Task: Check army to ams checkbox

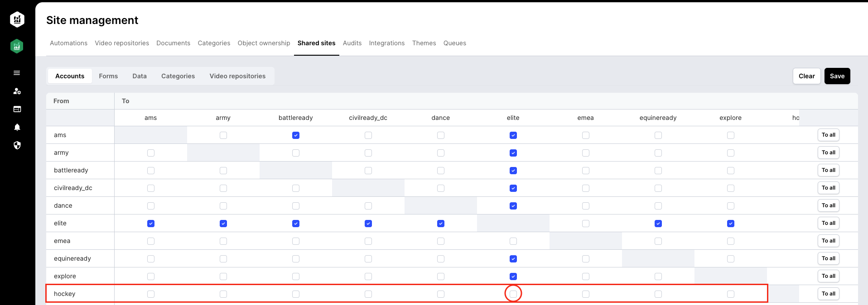Action: (x=151, y=153)
